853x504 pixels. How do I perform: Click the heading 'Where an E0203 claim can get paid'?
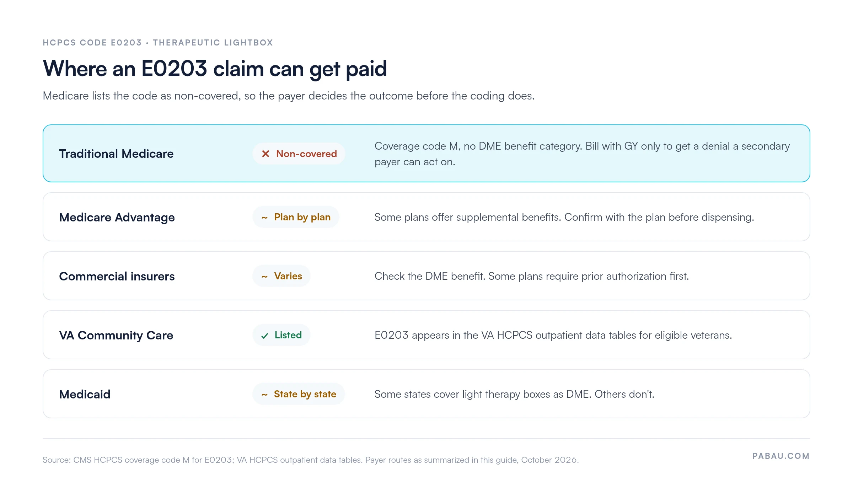pos(215,69)
